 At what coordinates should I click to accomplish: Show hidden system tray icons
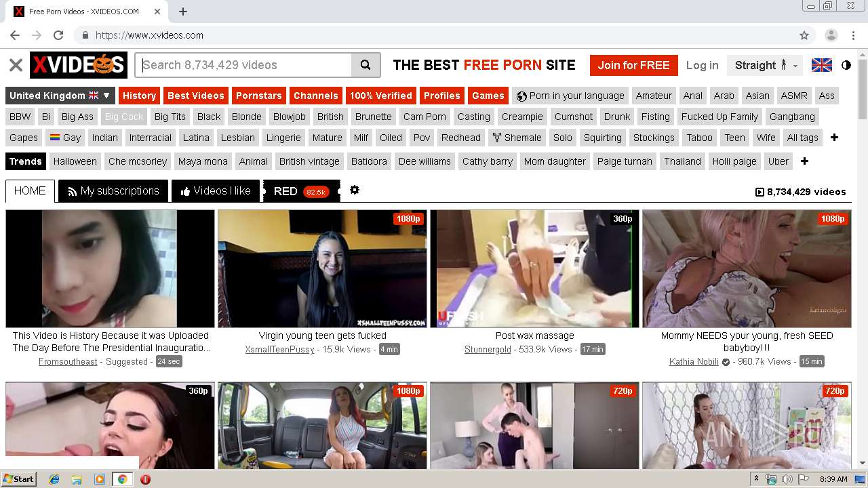tap(756, 479)
